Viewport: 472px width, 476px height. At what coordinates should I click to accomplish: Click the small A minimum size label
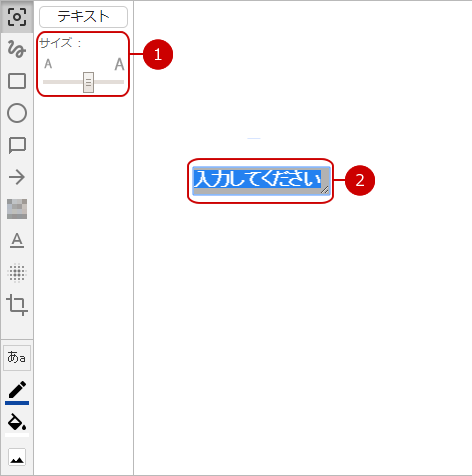pyautogui.click(x=48, y=64)
